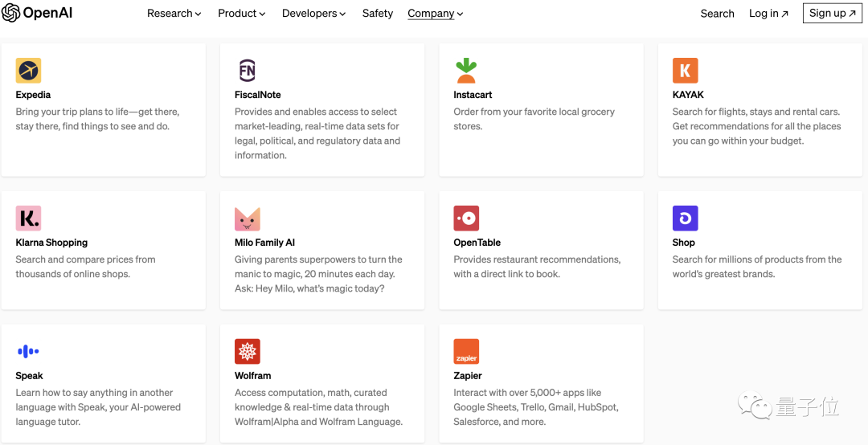Click the FiscalNote FN logo icon
Image resolution: width=868 pixels, height=445 pixels.
247,71
